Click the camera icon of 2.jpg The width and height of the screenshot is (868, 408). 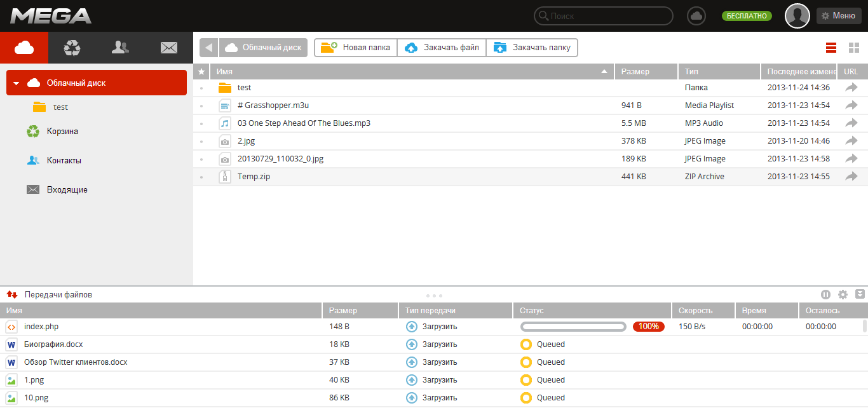click(225, 141)
